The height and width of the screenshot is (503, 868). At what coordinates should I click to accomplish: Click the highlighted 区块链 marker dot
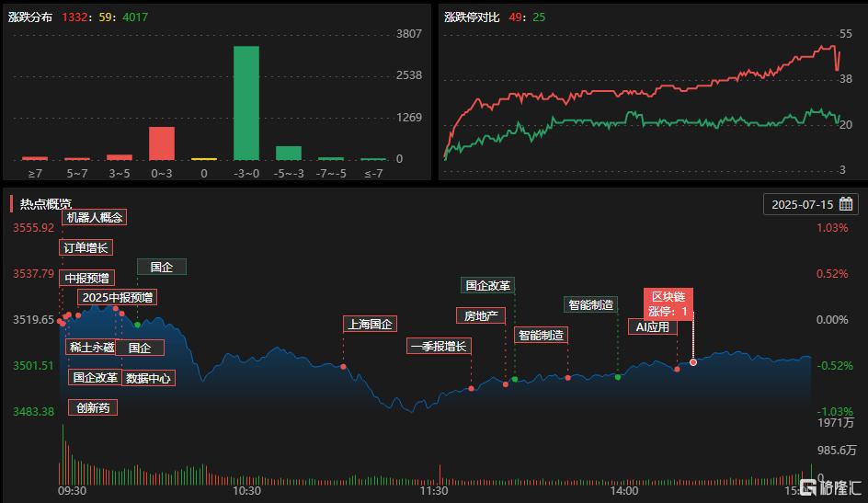point(693,362)
